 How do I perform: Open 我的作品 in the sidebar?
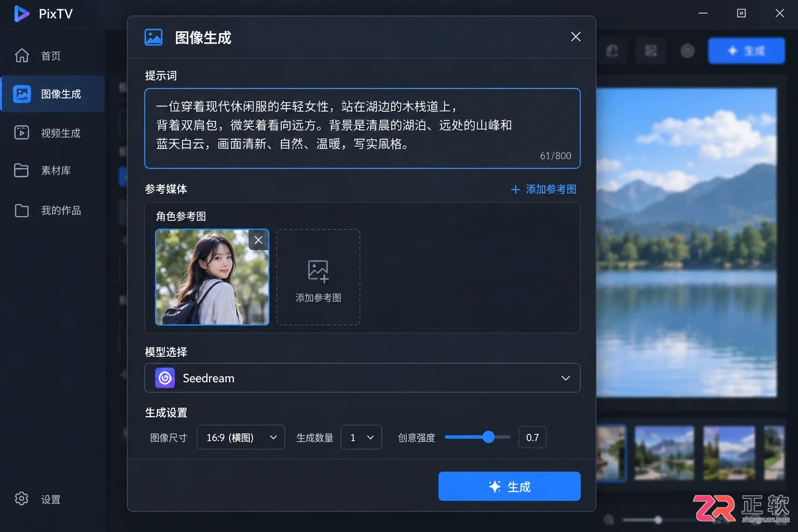53,211
